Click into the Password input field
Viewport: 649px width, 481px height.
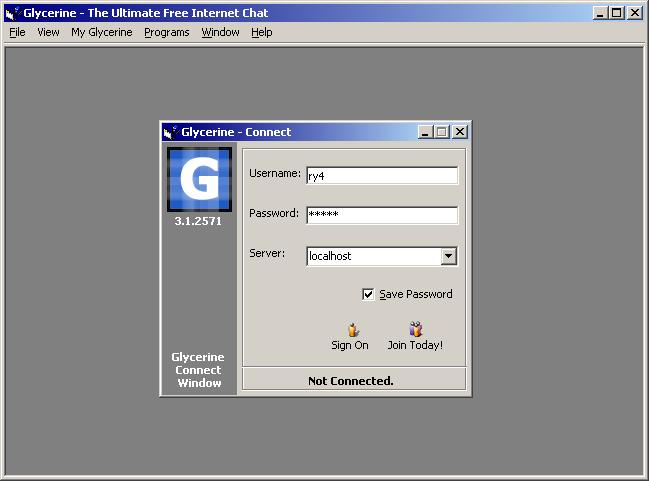pyautogui.click(x=381, y=215)
